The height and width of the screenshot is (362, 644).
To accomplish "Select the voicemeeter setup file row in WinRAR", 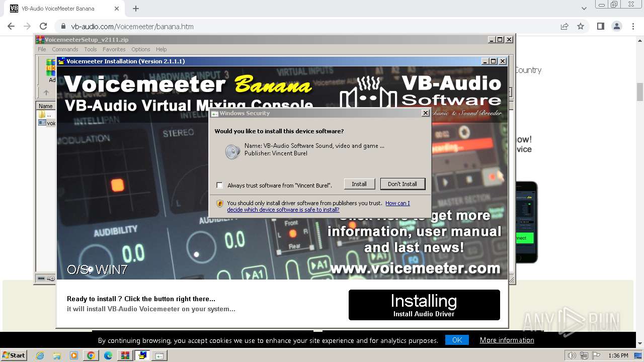I will click(x=47, y=123).
